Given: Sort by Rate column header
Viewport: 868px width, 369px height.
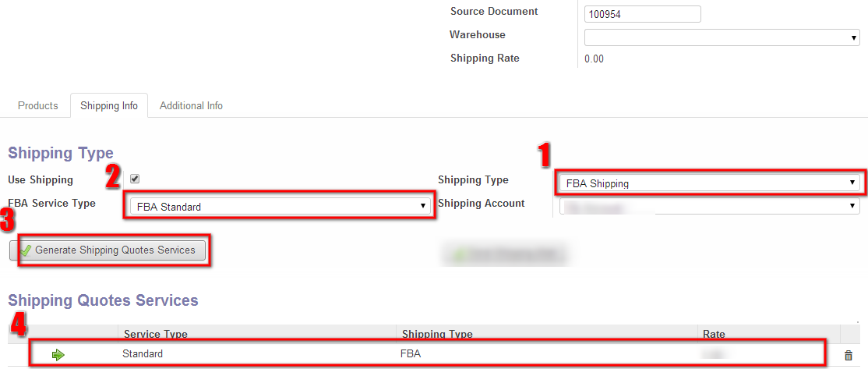Looking at the screenshot, I should (714, 334).
